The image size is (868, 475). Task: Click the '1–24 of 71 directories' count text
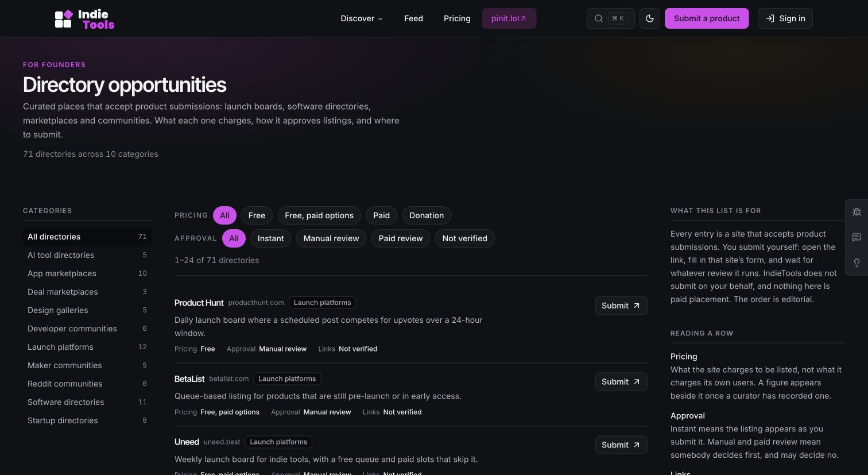pos(217,260)
